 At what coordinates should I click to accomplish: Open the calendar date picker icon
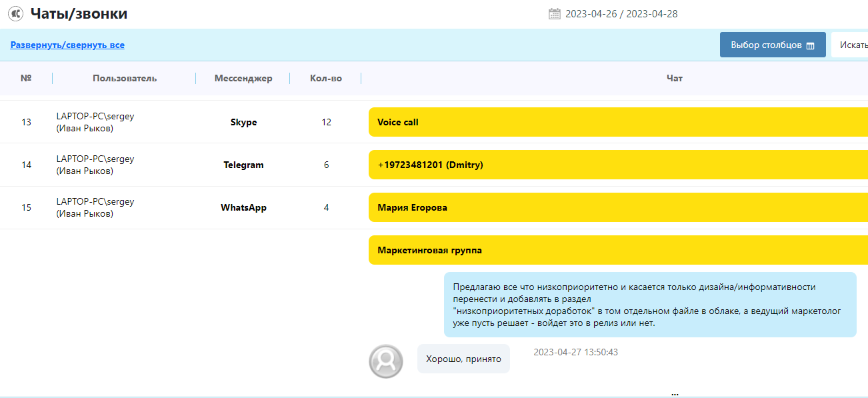tap(555, 14)
